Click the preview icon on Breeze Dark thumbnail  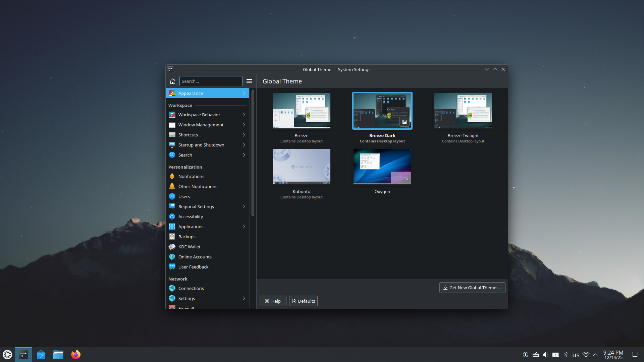[x=405, y=122]
